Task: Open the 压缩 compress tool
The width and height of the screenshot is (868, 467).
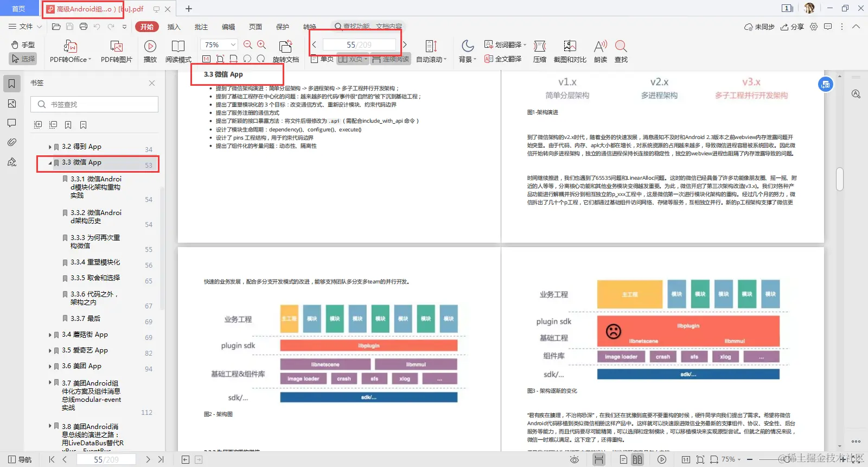Action: [x=540, y=52]
